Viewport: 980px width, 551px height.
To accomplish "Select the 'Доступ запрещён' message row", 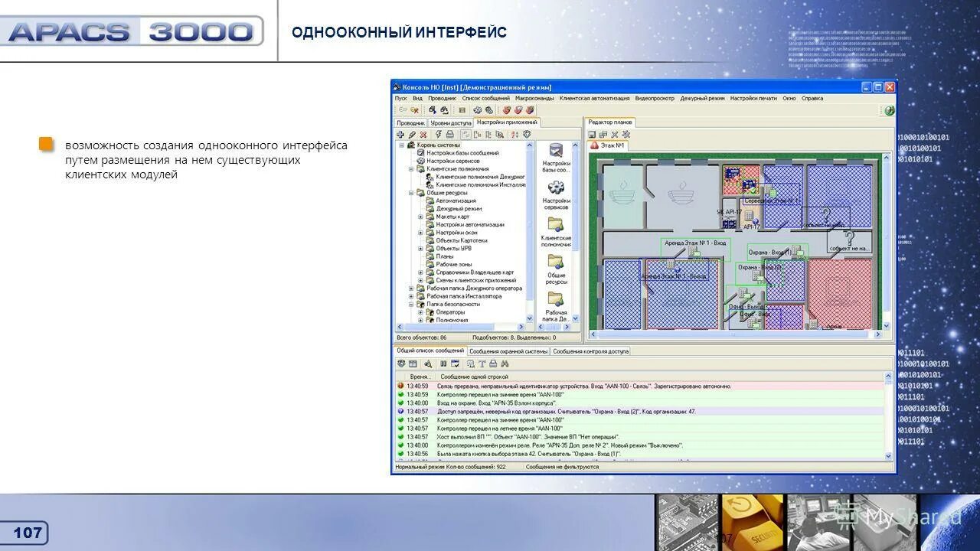I will (x=639, y=411).
